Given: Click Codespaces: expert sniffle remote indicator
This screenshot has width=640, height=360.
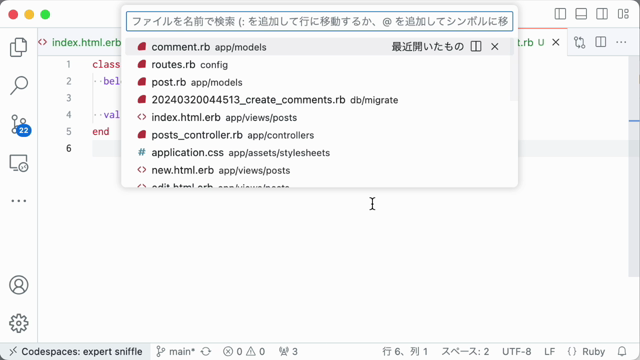Looking at the screenshot, I should pos(76,351).
